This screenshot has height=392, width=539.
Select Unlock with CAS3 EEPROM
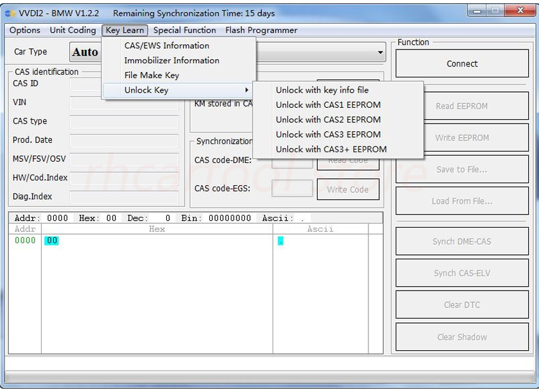click(x=338, y=134)
